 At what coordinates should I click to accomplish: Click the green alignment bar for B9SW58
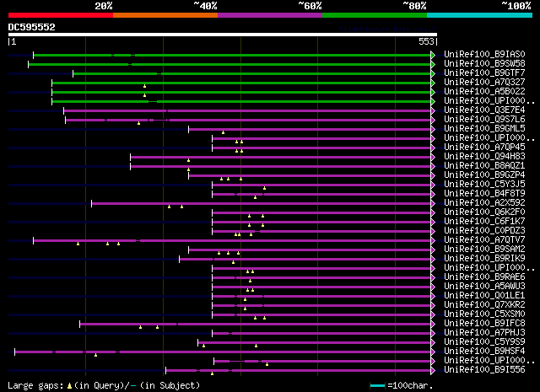tap(229, 64)
